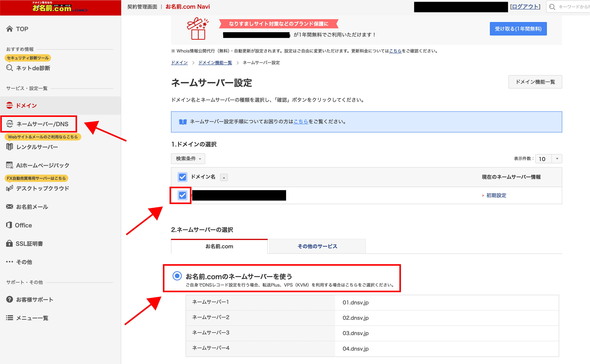Click the お名前メール envelope icon
The height and width of the screenshot is (364, 590).
click(x=9, y=207)
